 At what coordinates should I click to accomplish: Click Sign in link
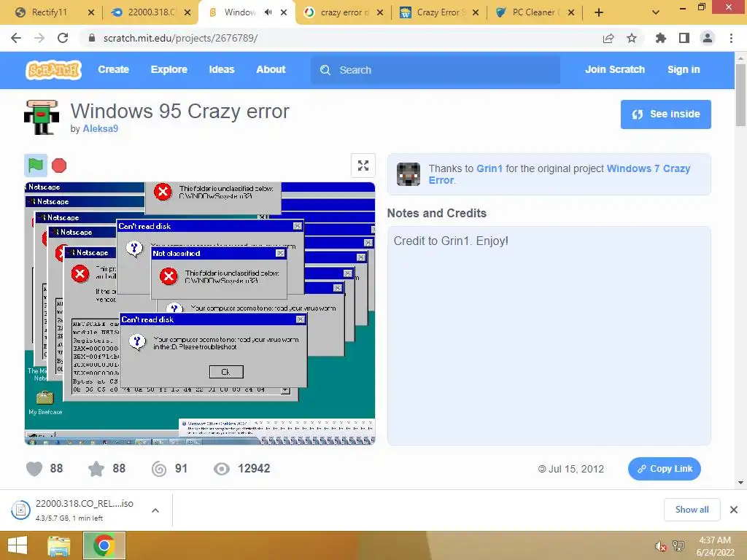tap(684, 69)
